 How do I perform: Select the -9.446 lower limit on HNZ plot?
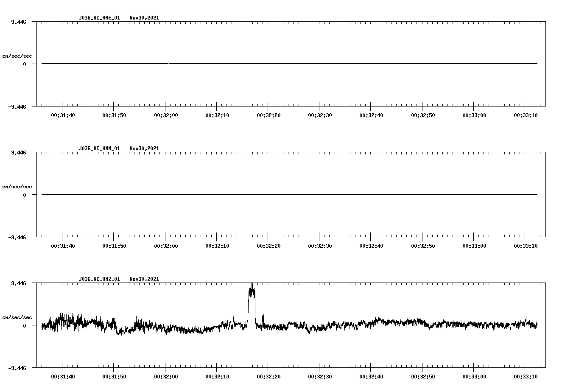(x=17, y=368)
